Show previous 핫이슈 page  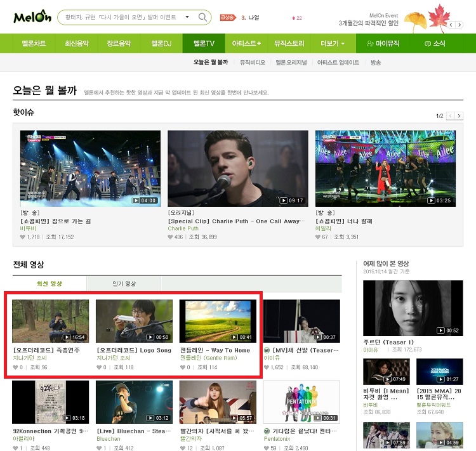point(451,115)
